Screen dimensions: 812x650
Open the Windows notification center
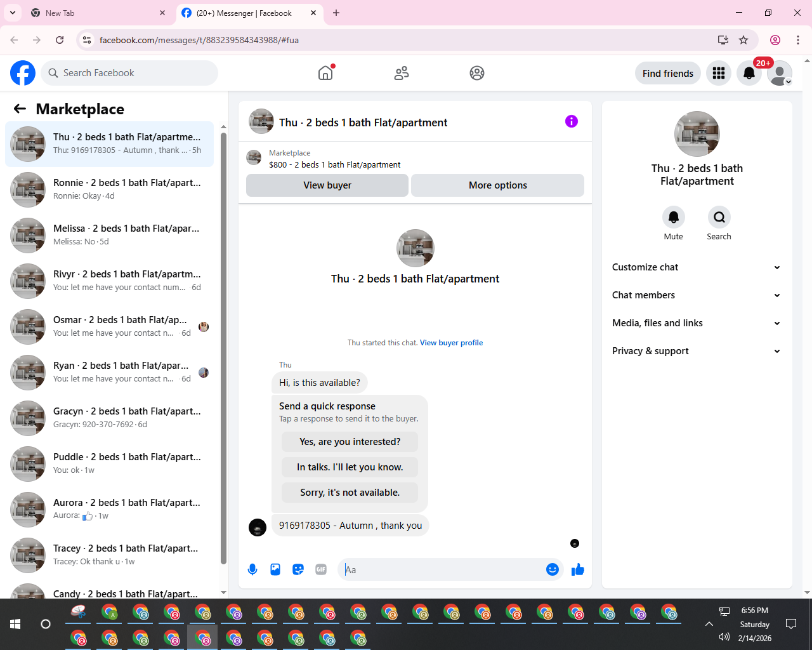791,624
